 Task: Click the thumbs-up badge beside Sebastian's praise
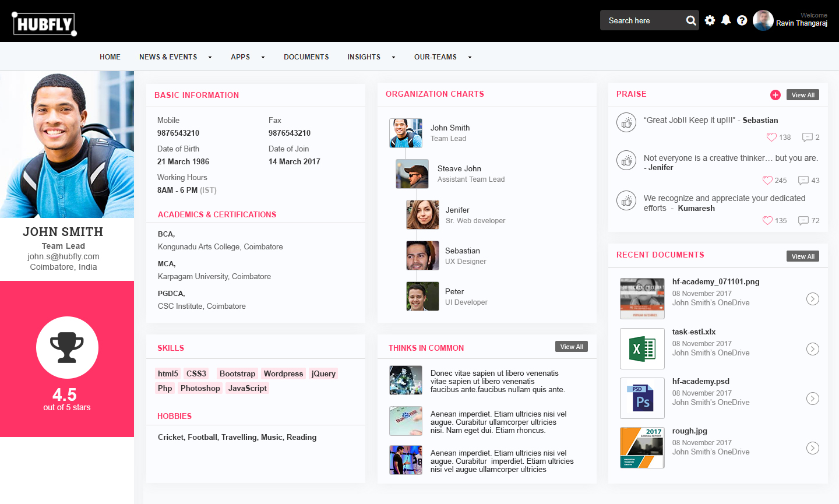coord(626,122)
